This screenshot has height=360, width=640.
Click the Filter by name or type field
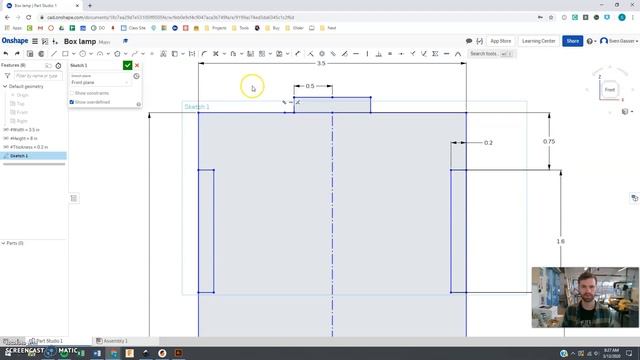tap(38, 76)
